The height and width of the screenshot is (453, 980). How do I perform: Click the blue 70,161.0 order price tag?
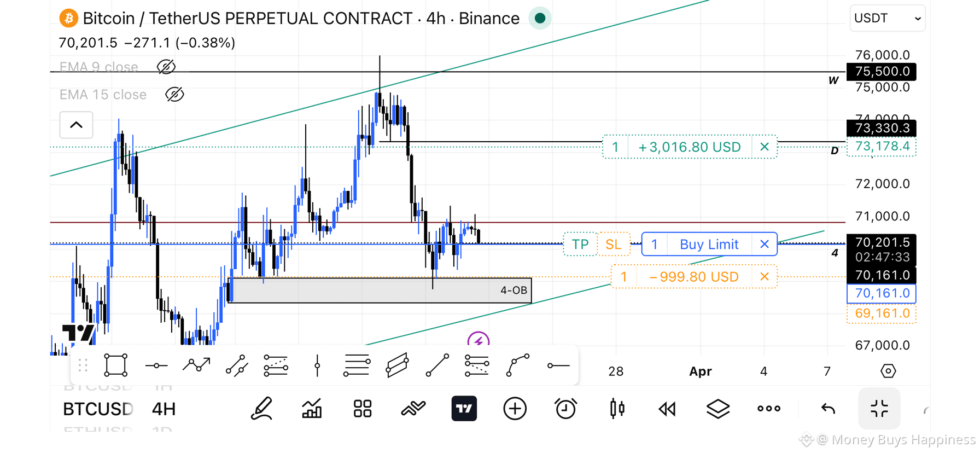pos(882,293)
